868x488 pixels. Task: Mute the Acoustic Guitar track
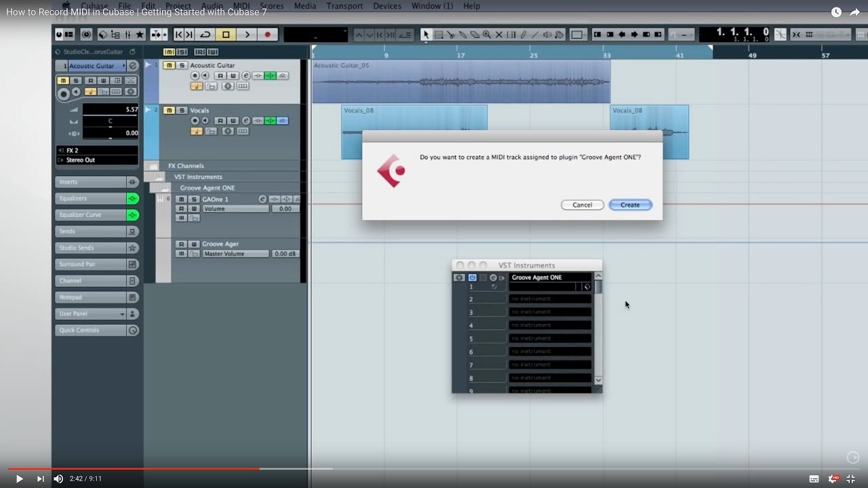coord(169,66)
